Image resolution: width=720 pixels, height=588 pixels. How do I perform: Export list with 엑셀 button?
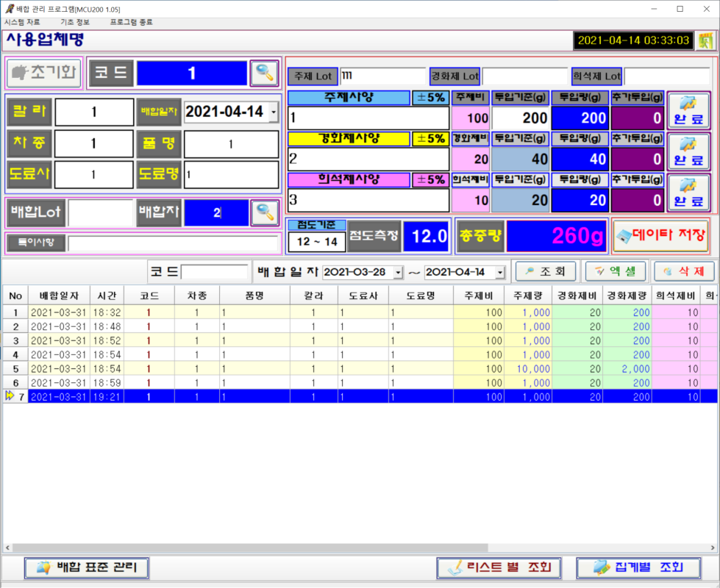click(616, 271)
